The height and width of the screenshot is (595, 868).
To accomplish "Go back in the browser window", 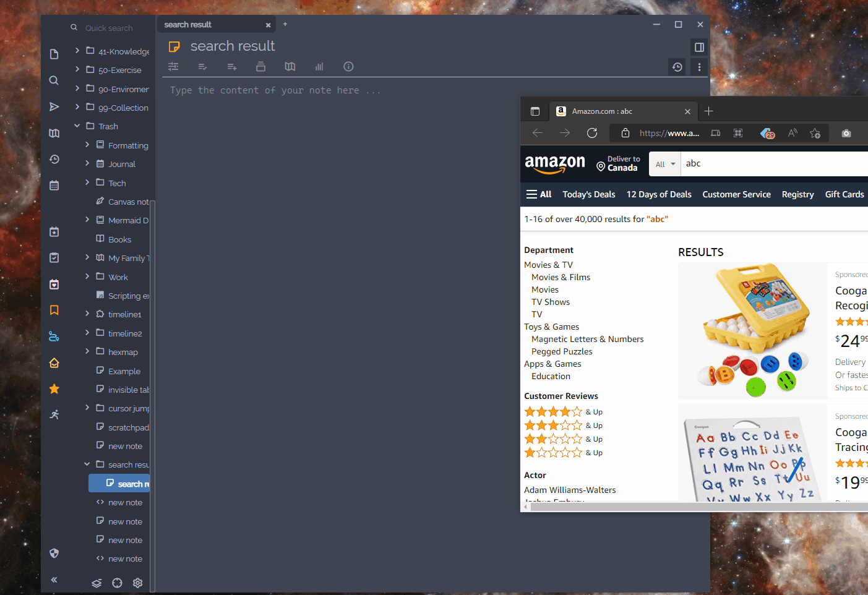I will point(538,133).
